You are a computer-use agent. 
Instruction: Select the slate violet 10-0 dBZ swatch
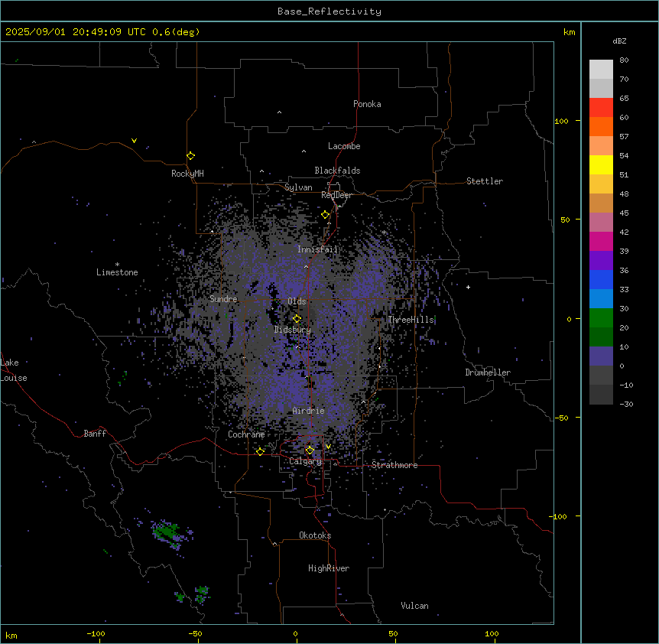coord(601,356)
